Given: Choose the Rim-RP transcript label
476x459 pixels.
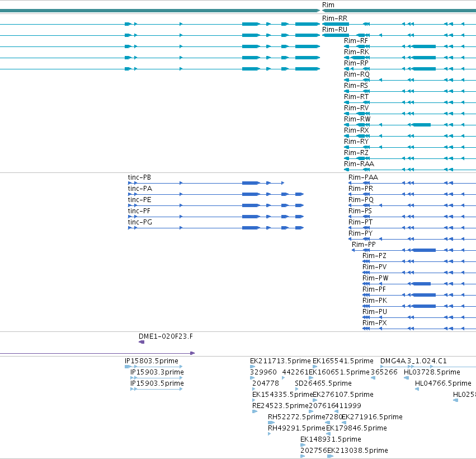Looking at the screenshot, I should click(x=356, y=63).
